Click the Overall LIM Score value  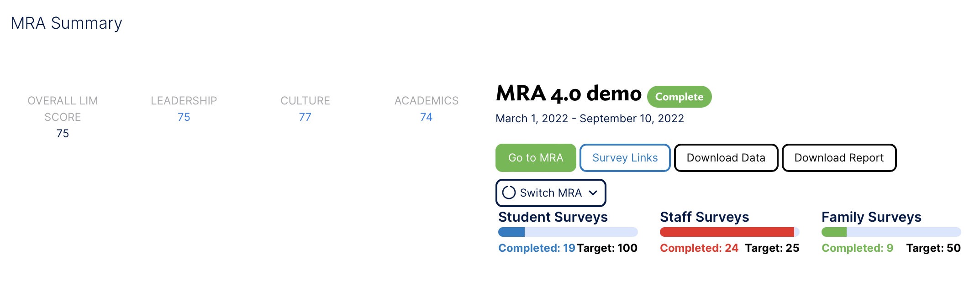[63, 133]
